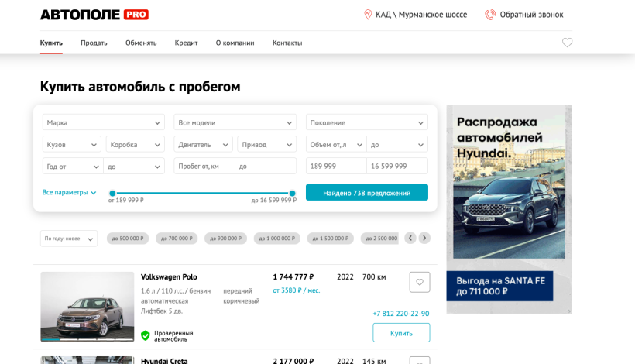Open the Все модели dropdown
This screenshot has width=635, height=364.
click(x=235, y=122)
